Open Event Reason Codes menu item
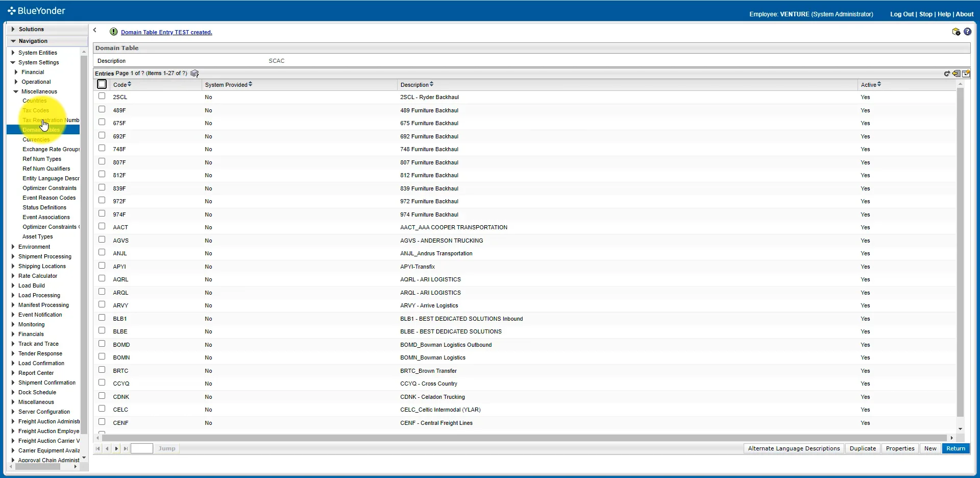Viewport: 980px width, 478px height. [49, 198]
